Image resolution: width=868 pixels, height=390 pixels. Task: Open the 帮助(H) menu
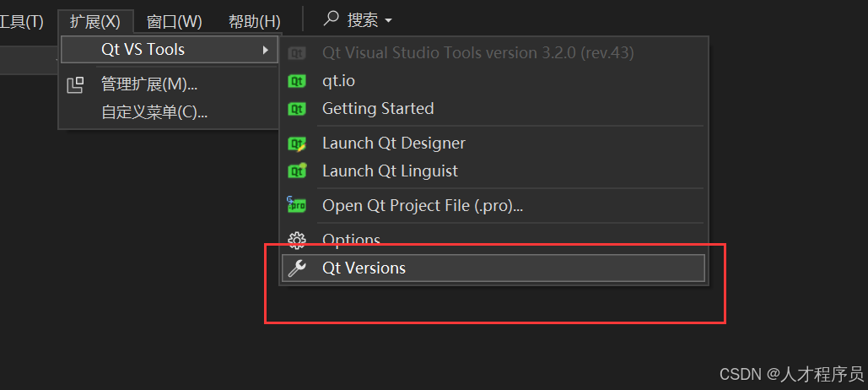tap(254, 20)
